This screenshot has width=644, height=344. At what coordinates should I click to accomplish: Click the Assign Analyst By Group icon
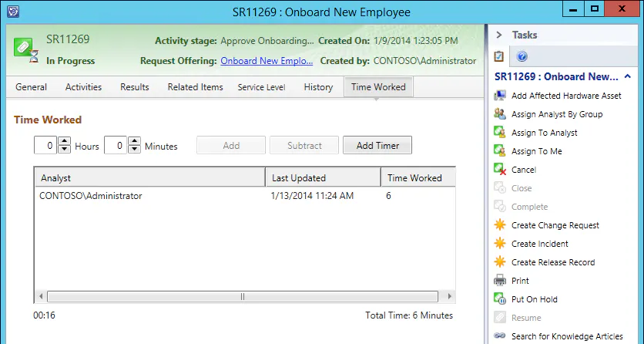click(x=500, y=114)
